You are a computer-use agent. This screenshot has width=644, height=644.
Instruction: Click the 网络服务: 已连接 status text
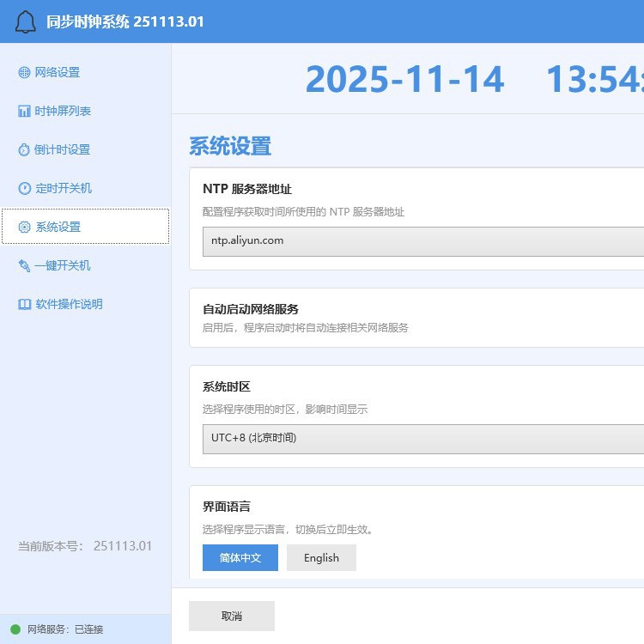65,629
